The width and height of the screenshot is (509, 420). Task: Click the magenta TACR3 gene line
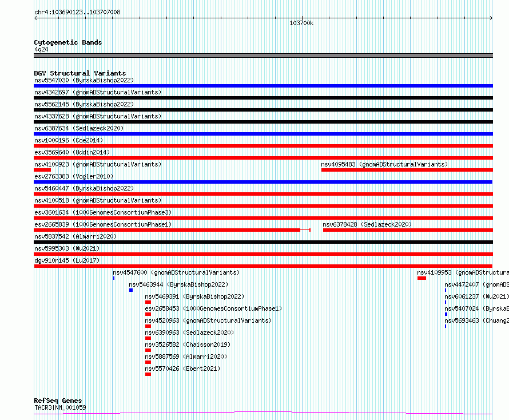tap(263, 413)
